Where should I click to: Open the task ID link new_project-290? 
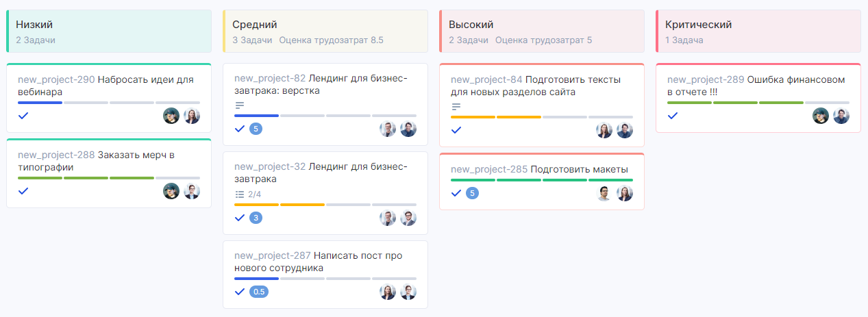click(x=56, y=79)
